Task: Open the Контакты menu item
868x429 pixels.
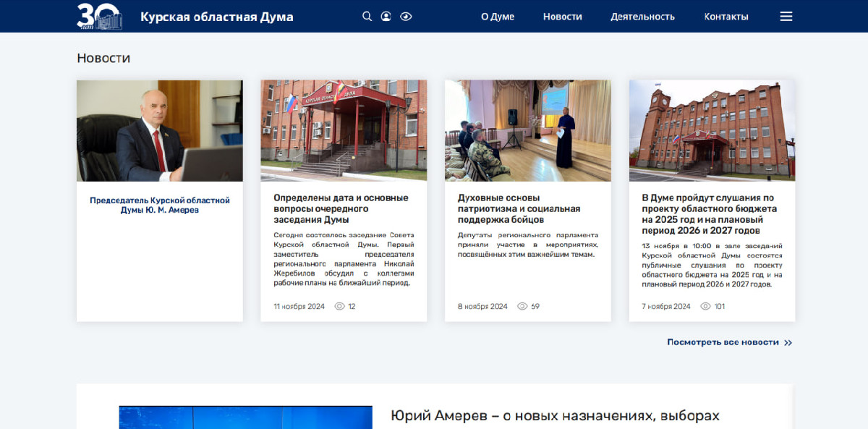Action: tap(726, 17)
